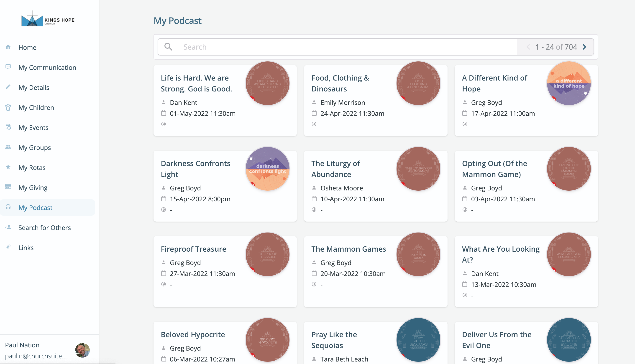Open Darkness Confronts Light podcast
The image size is (635, 364).
pos(195,169)
